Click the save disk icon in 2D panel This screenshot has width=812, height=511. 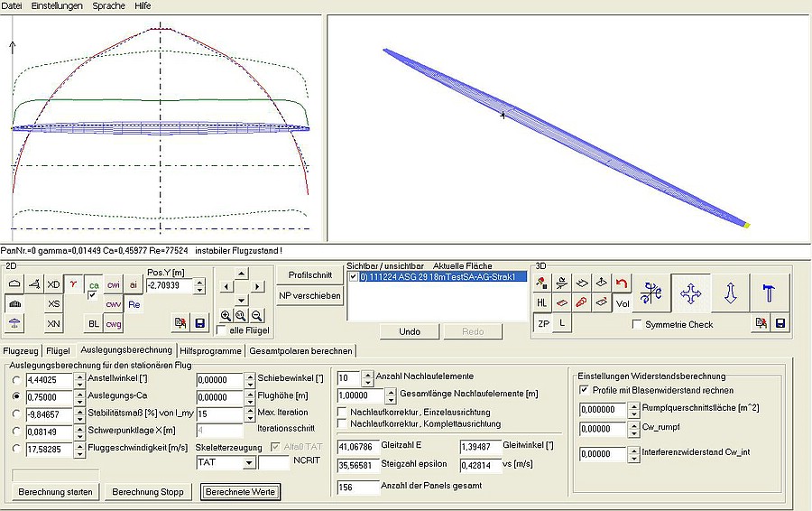[199, 322]
